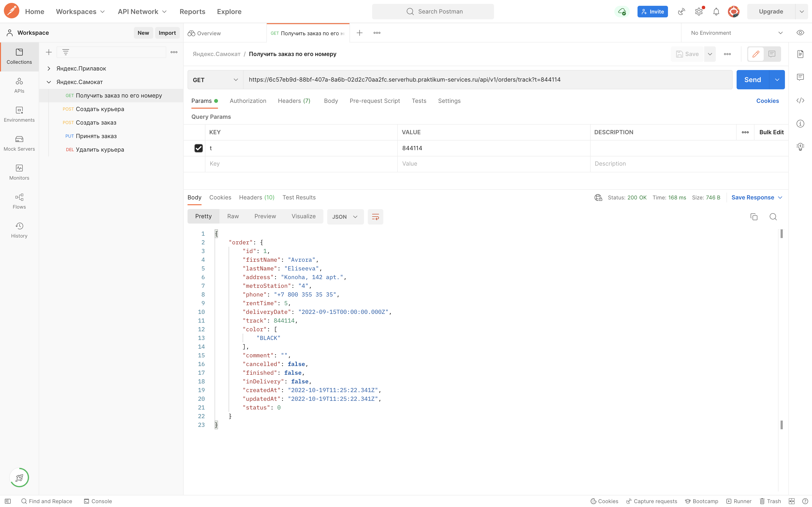Screen dimensions: 812x507
Task: Launch the Collection Runner from the status bar
Action: [x=739, y=501]
